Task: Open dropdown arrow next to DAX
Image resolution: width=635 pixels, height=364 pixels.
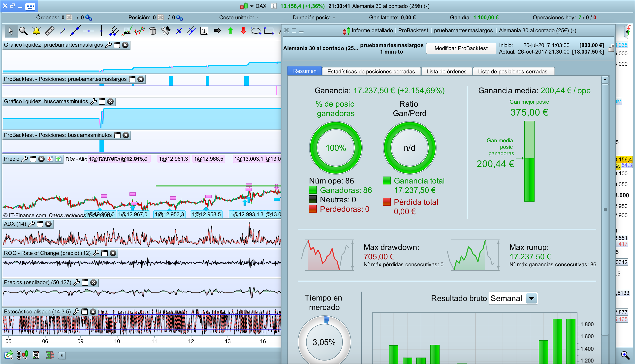Action: coord(252,6)
